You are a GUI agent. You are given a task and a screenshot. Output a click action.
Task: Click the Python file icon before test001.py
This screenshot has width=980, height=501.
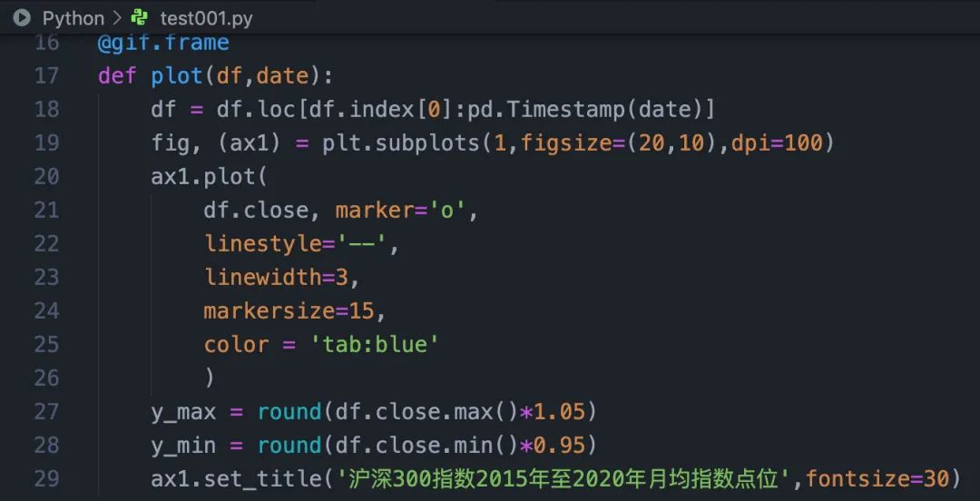(x=140, y=18)
